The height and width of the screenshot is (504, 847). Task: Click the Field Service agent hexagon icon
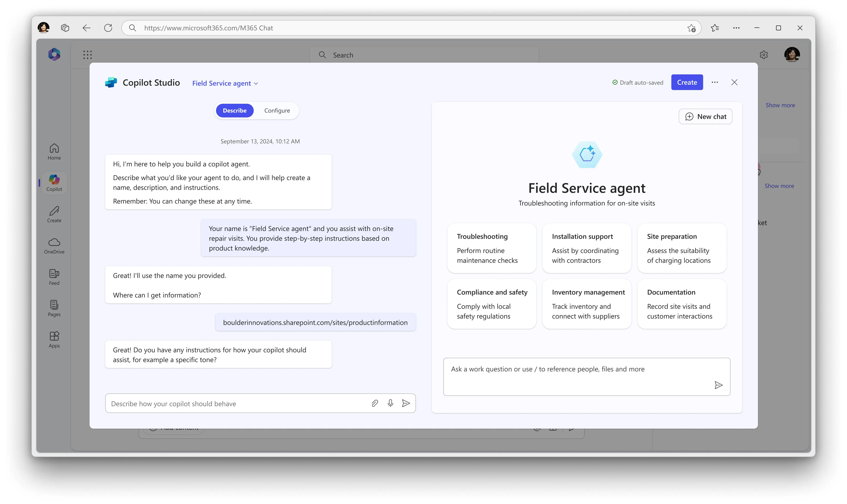[587, 154]
